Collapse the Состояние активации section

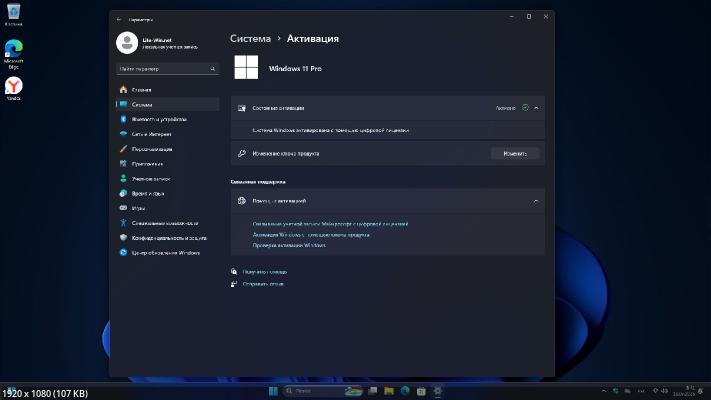click(x=536, y=108)
